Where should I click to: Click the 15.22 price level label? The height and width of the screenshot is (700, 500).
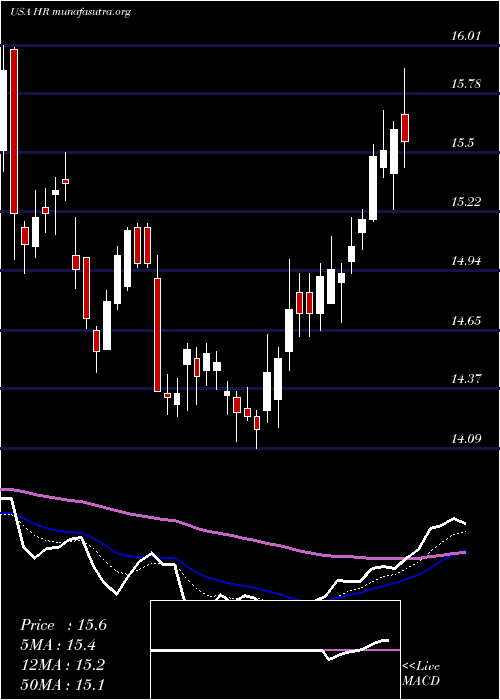click(x=466, y=202)
